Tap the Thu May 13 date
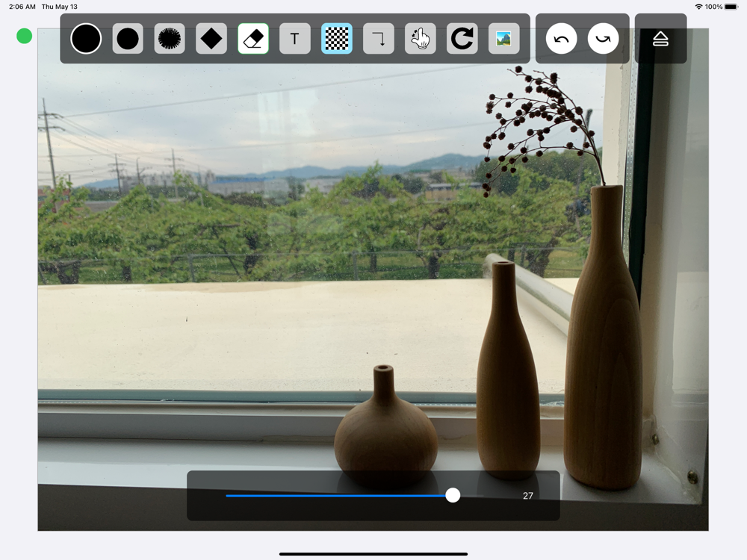Viewport: 747px width, 560px height. click(x=60, y=7)
